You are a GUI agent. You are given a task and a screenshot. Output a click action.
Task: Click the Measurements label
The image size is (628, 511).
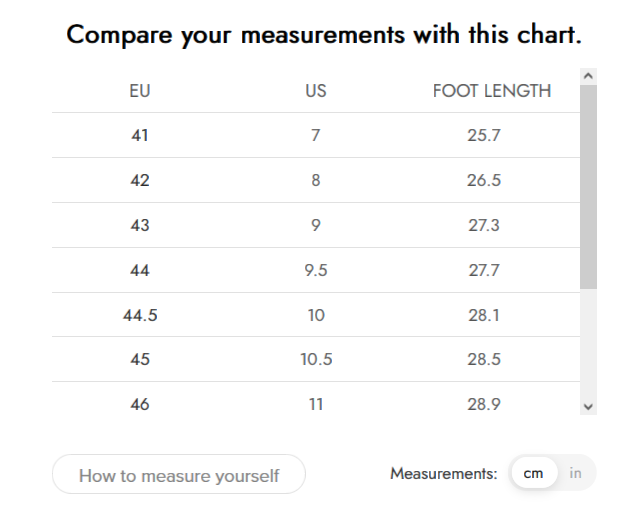[x=443, y=474]
